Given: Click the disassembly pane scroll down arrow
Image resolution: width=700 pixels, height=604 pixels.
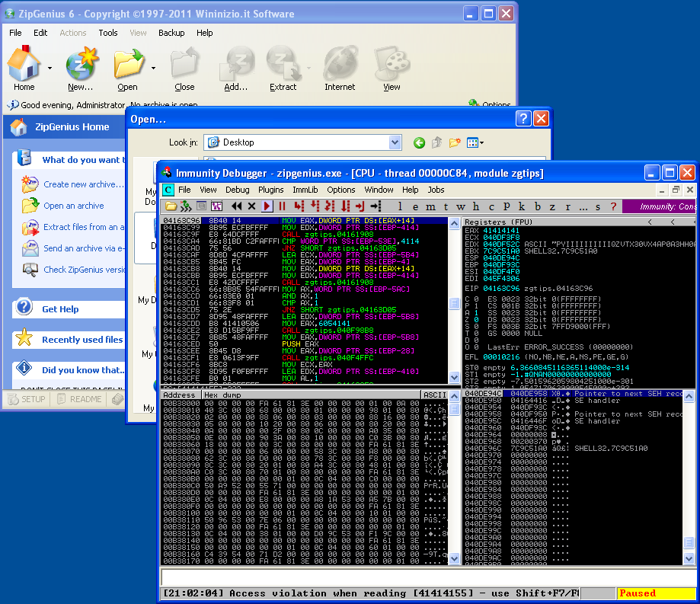Looking at the screenshot, I should pyautogui.click(x=455, y=377).
